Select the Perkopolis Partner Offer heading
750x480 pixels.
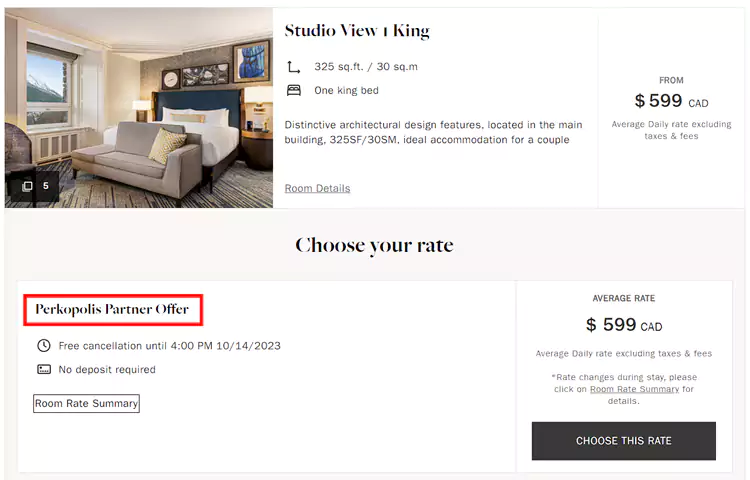pos(112,309)
